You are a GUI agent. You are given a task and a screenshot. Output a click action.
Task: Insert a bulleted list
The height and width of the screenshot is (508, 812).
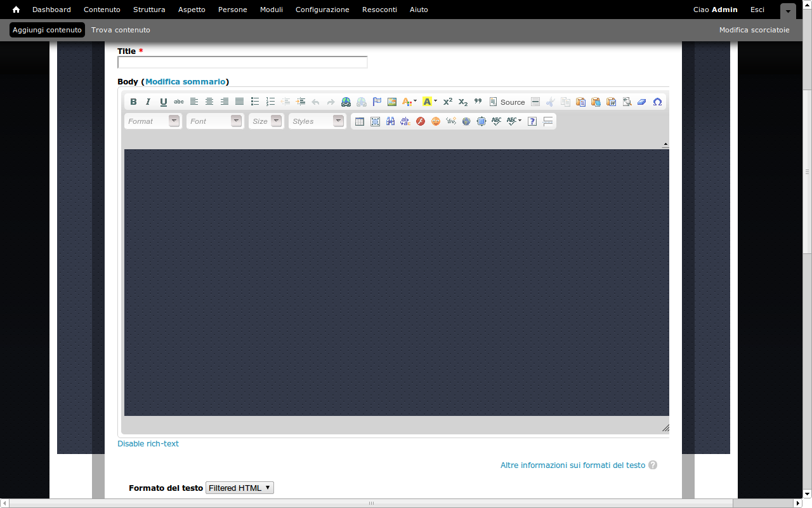coord(255,102)
